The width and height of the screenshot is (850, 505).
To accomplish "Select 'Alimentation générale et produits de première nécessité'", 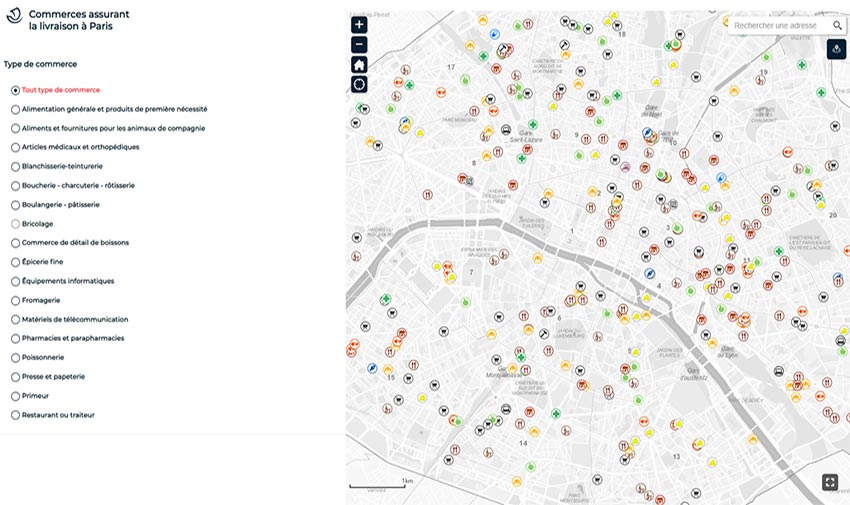I will (15, 109).
